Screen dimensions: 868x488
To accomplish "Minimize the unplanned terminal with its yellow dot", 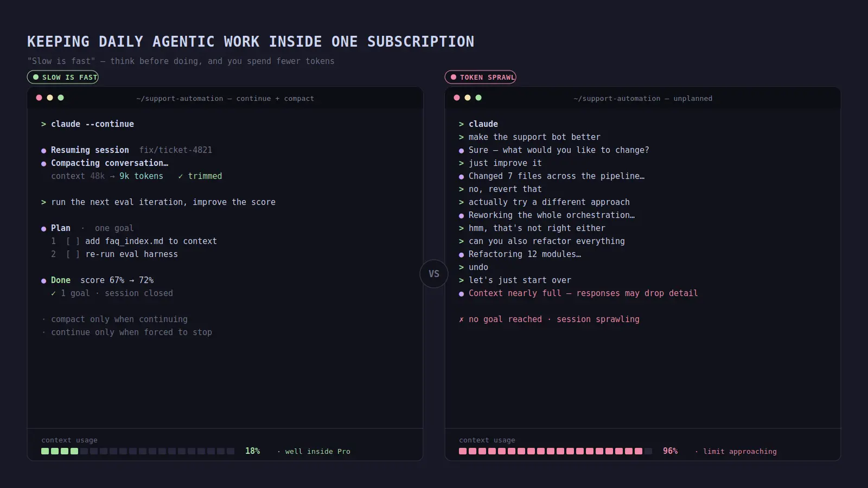I will (x=468, y=98).
